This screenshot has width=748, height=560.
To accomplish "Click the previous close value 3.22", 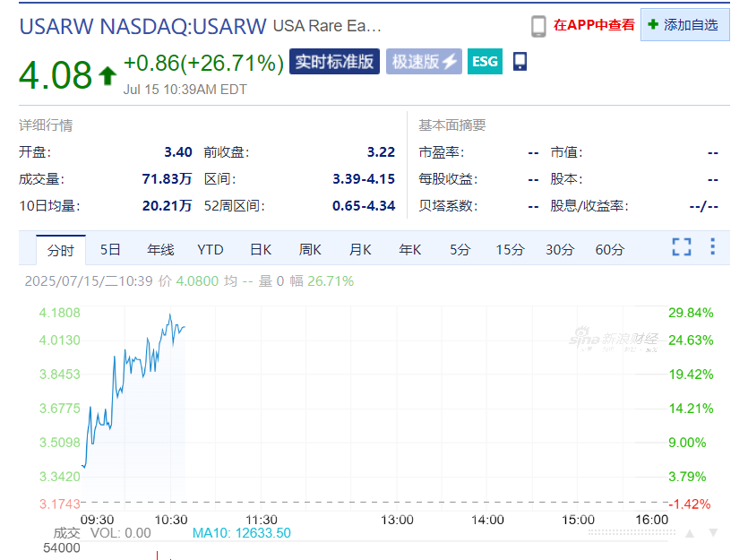I will (x=381, y=152).
